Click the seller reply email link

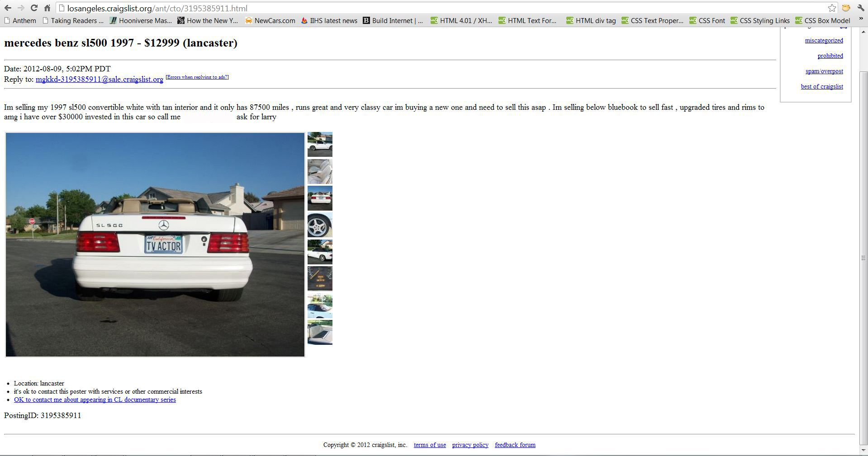click(100, 79)
